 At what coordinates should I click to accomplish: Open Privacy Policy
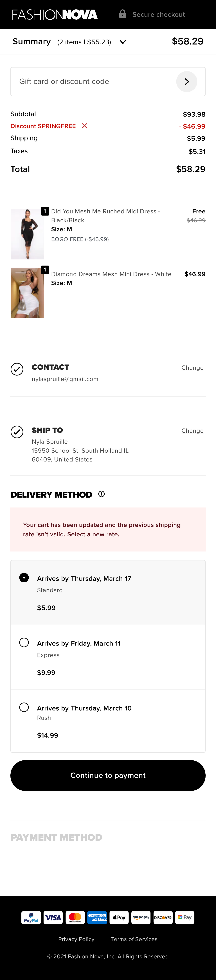point(76,939)
